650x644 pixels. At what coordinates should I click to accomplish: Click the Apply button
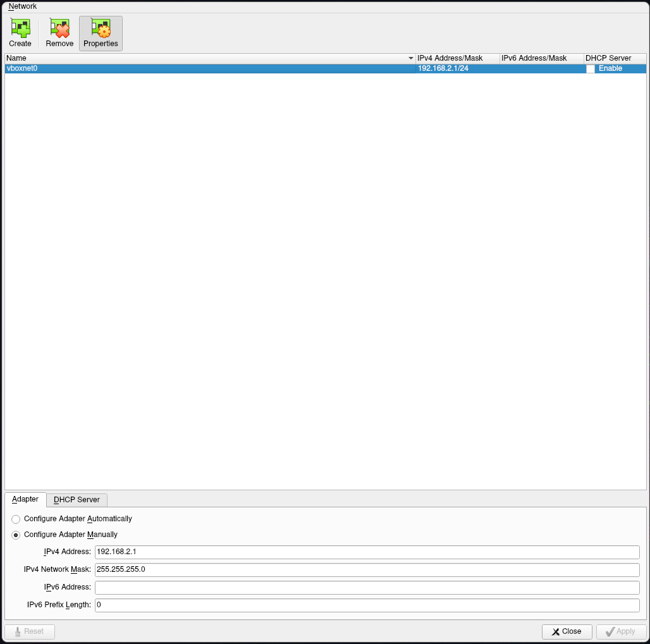coord(621,631)
